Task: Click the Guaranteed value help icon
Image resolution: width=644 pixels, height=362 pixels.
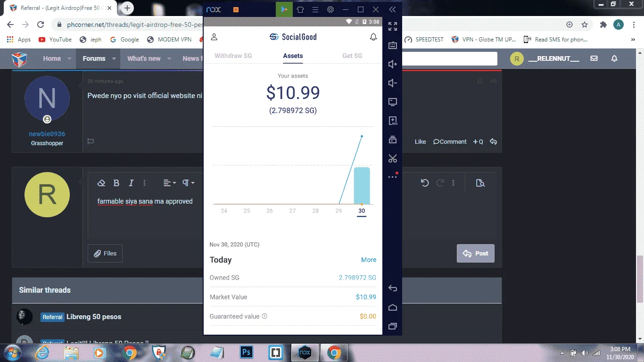Action: pyautogui.click(x=264, y=316)
